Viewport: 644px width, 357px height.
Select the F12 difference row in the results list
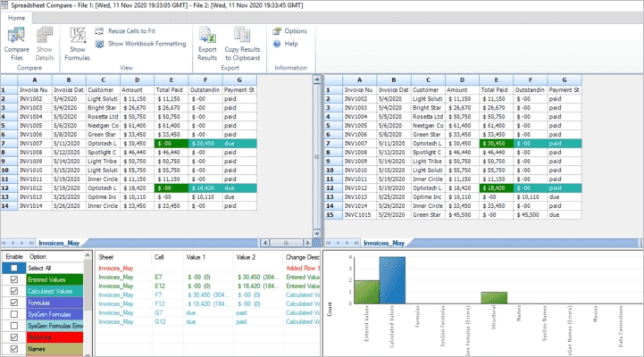click(x=208, y=304)
